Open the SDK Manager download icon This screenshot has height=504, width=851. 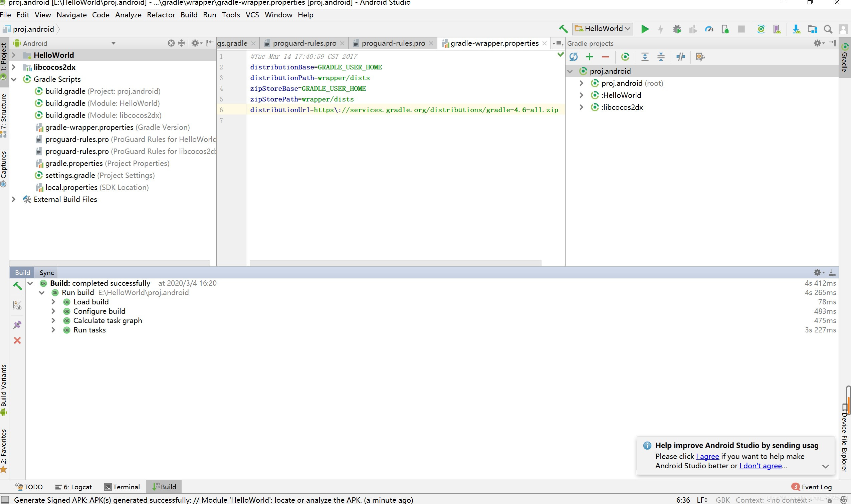[796, 29]
